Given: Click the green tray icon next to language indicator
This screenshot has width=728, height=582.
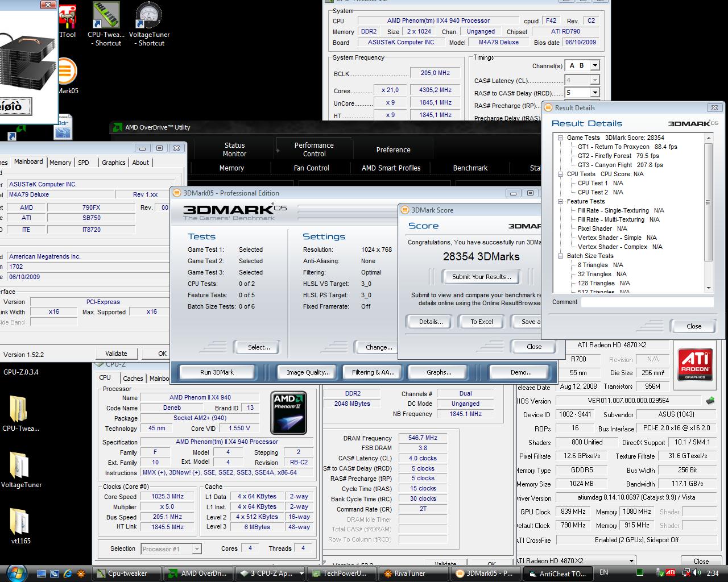Looking at the screenshot, I should (x=640, y=572).
